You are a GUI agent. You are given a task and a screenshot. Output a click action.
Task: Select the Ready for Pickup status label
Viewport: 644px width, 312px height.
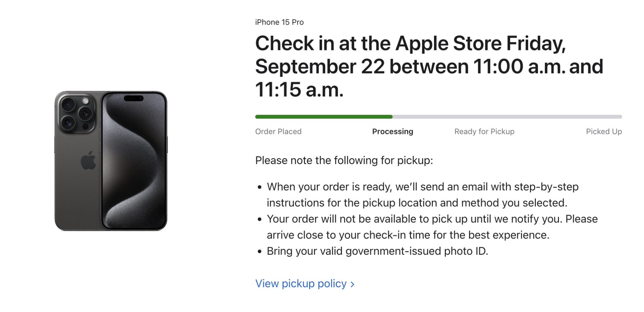(484, 132)
